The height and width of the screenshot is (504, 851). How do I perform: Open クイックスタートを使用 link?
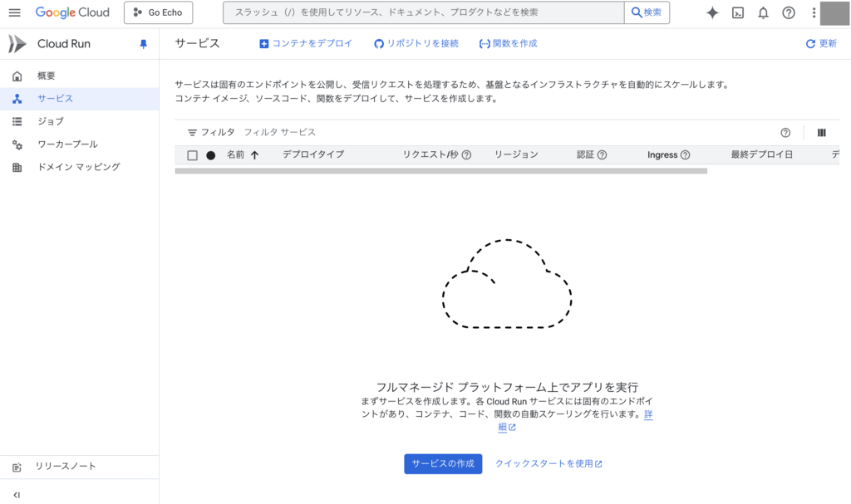pyautogui.click(x=548, y=463)
